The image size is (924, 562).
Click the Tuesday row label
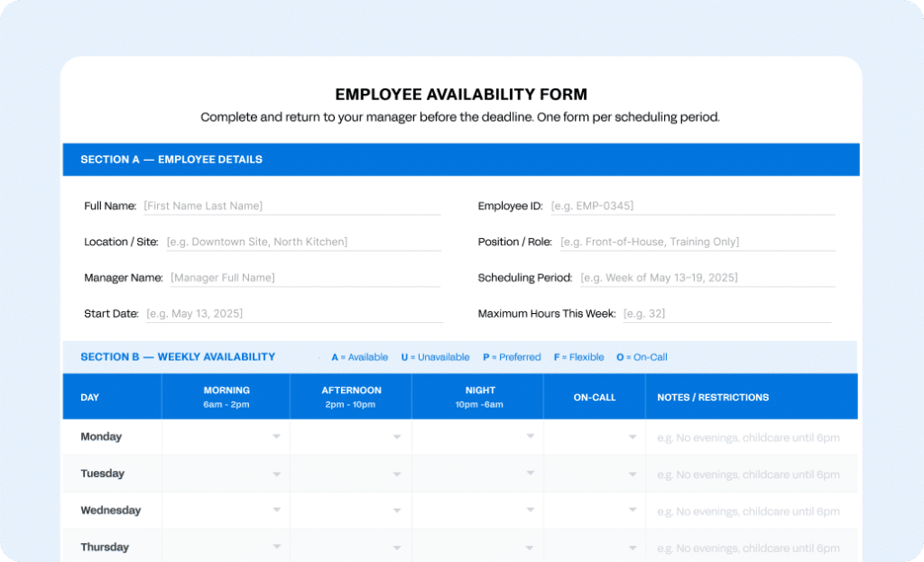(103, 473)
